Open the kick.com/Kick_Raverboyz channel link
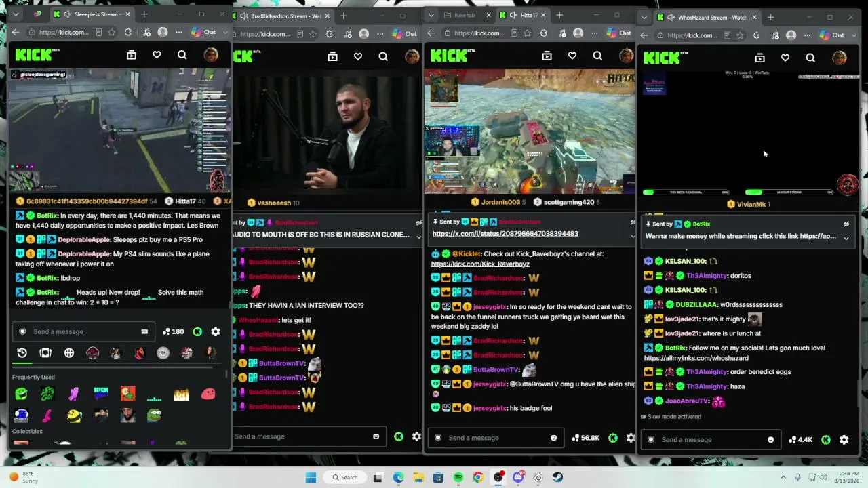Viewport: 868px width, 488px height. click(x=480, y=264)
